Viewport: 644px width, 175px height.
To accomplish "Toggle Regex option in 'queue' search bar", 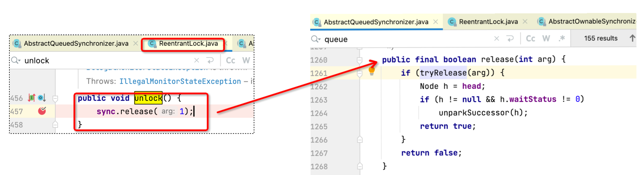I will (x=562, y=39).
